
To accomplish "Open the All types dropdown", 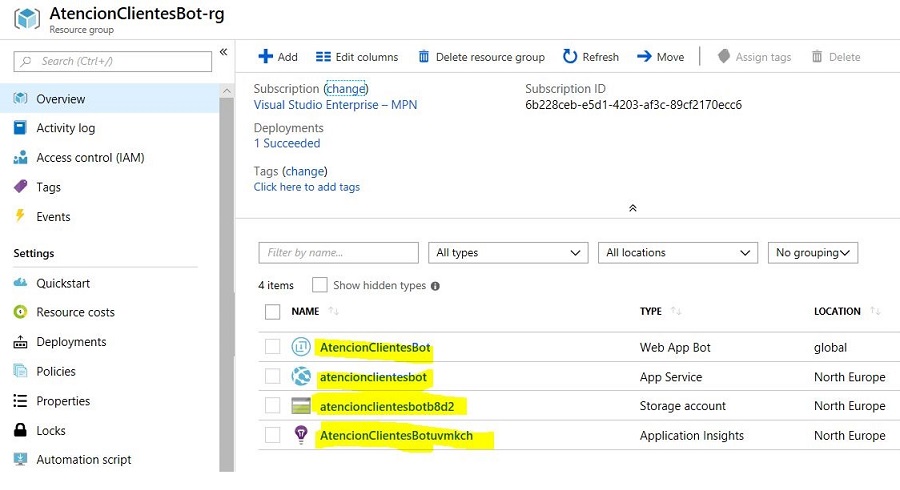I will coord(508,252).
